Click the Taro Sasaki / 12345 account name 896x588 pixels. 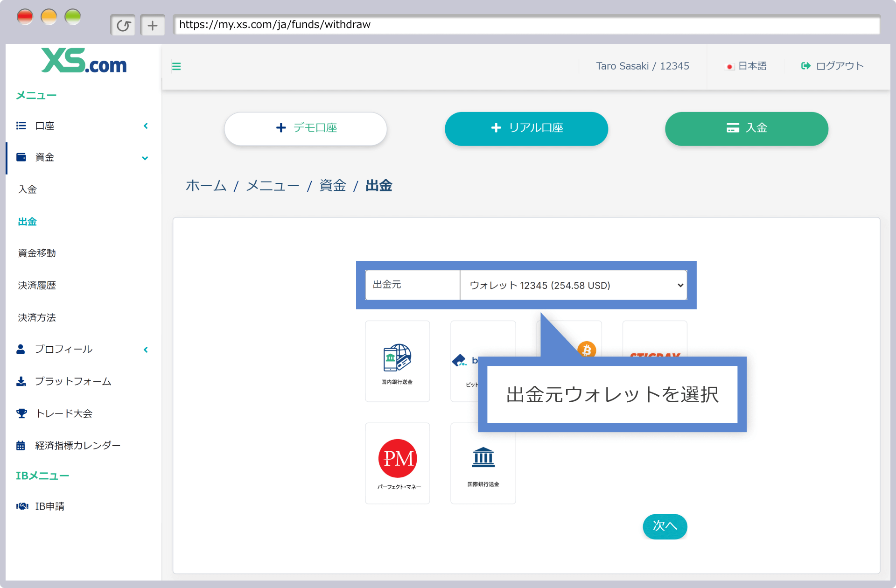(x=643, y=66)
